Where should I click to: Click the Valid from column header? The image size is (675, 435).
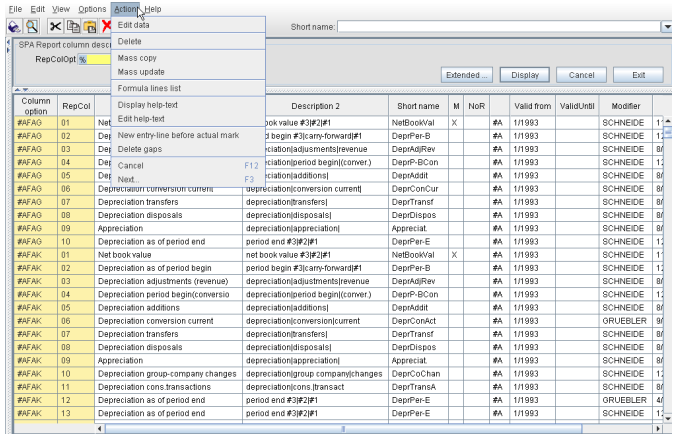point(533,106)
